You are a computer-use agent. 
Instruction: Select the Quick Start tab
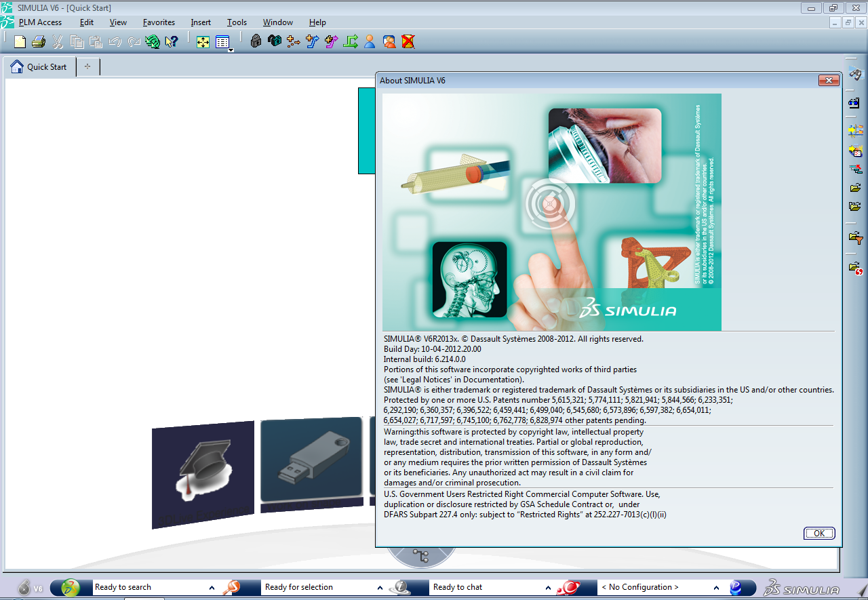40,67
